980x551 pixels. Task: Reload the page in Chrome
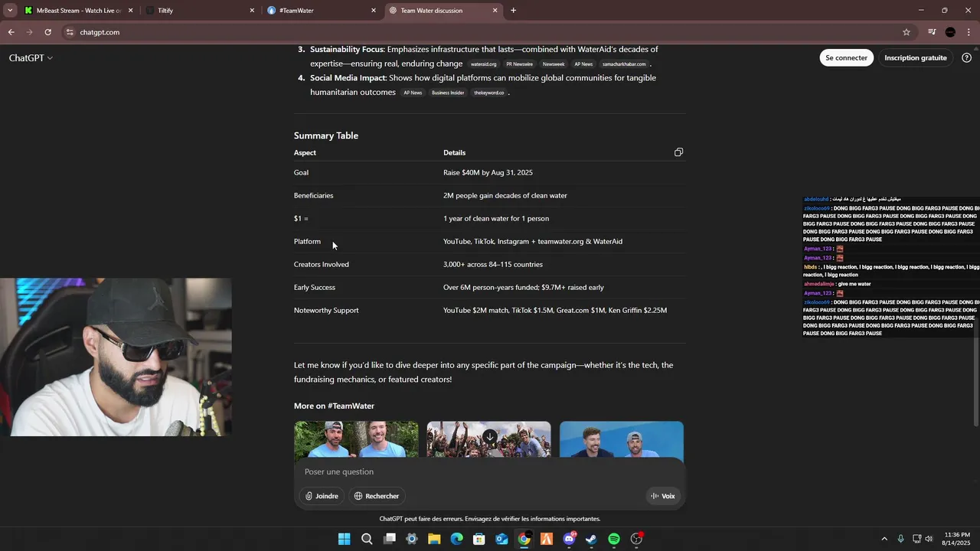tap(47, 32)
